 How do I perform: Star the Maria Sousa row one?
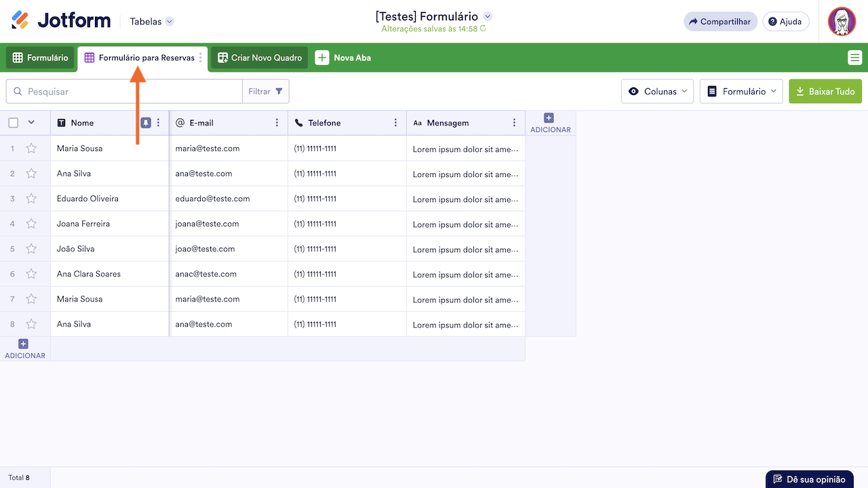(31, 148)
